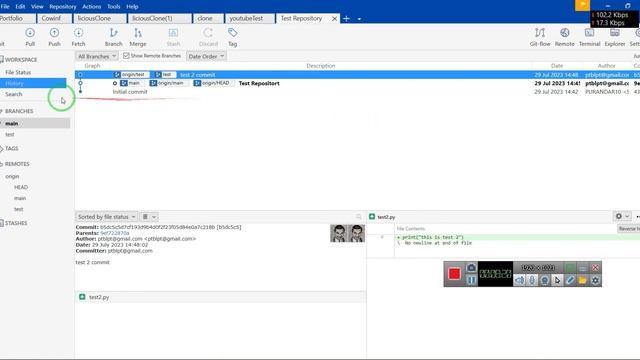The height and width of the screenshot is (360, 640).
Task: Click the Fetch toolbar icon
Action: coord(78,37)
